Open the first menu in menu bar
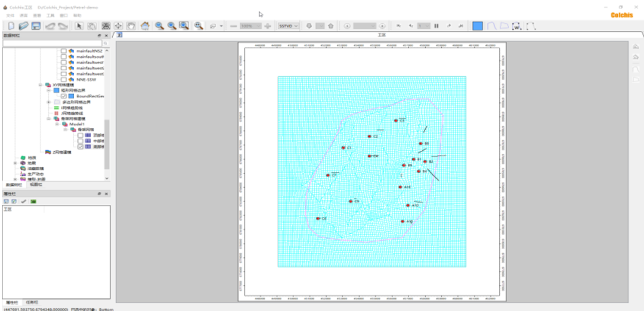Image resolution: width=644 pixels, height=311 pixels. 10,15
